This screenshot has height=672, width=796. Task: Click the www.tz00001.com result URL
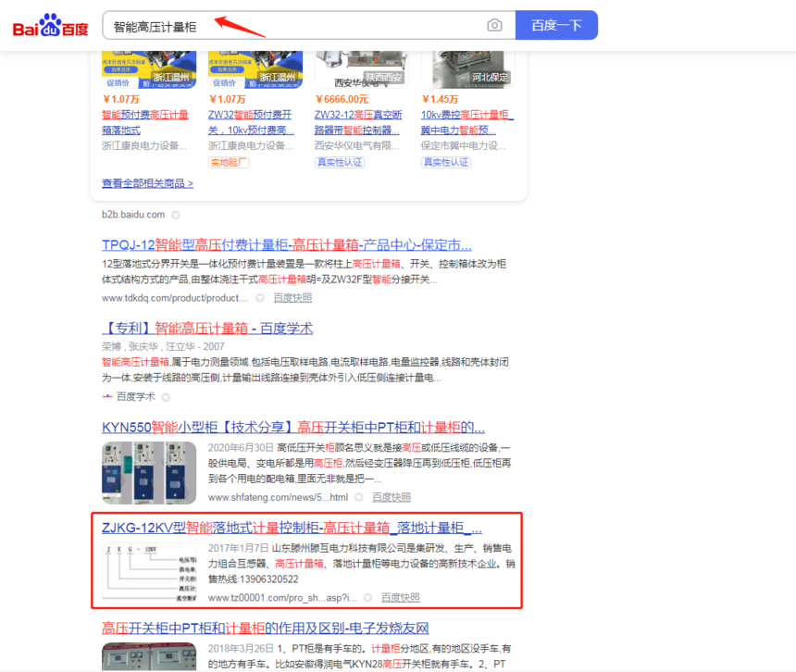(282, 598)
